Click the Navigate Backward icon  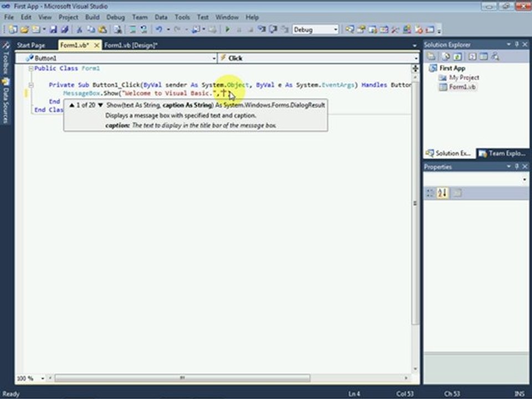click(x=196, y=29)
